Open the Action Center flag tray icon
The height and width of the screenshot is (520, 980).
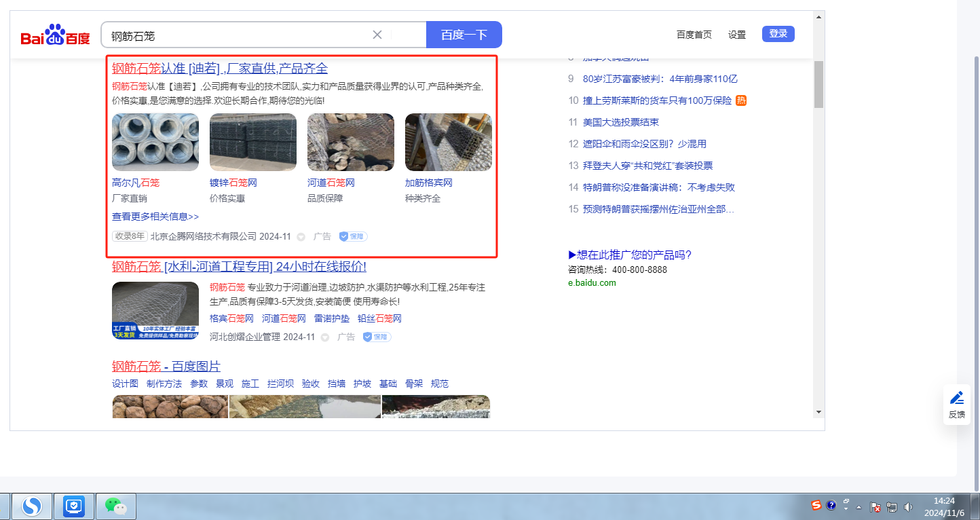click(876, 507)
